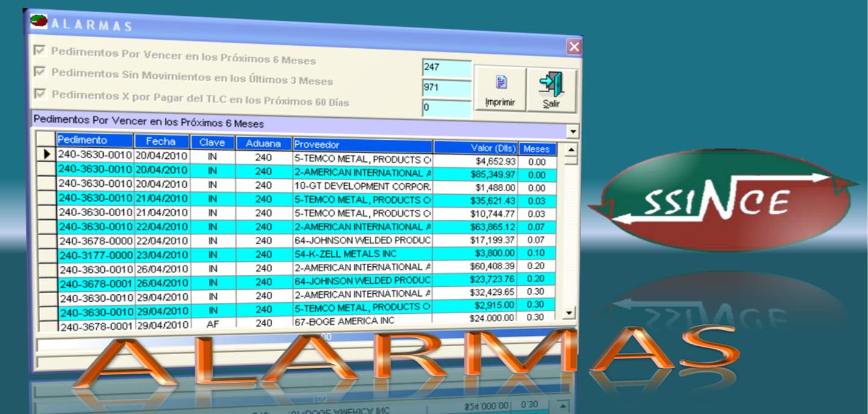Toggle Pedimentos Por Vencer 6 Meses checkbox

(40, 51)
